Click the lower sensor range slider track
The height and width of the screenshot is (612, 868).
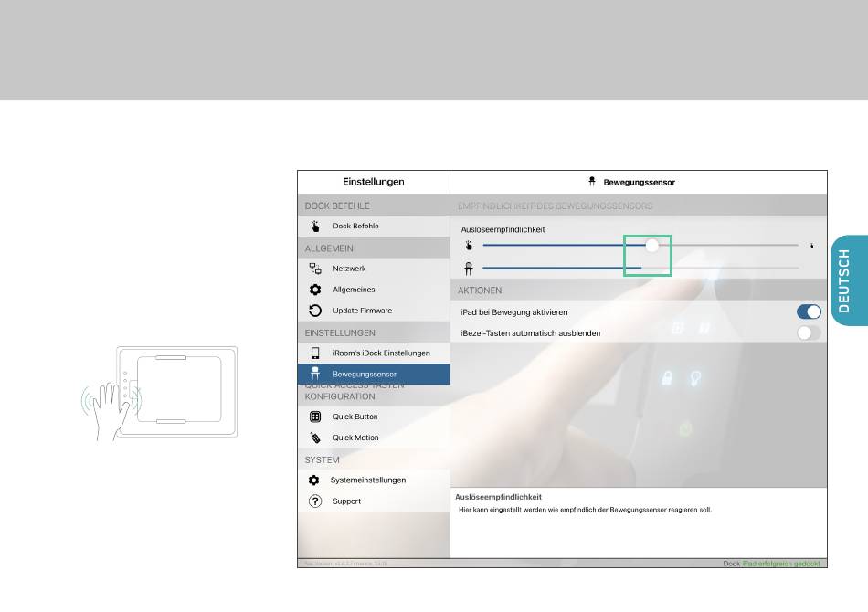640,268
